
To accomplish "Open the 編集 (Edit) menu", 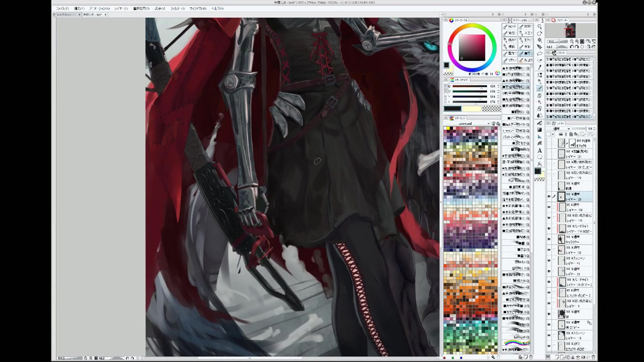I will point(79,8).
